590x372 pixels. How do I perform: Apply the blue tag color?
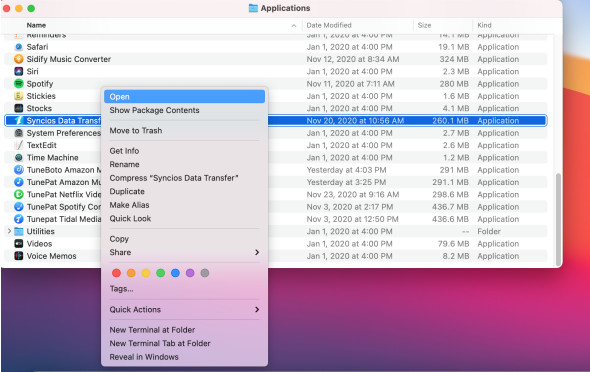click(175, 273)
